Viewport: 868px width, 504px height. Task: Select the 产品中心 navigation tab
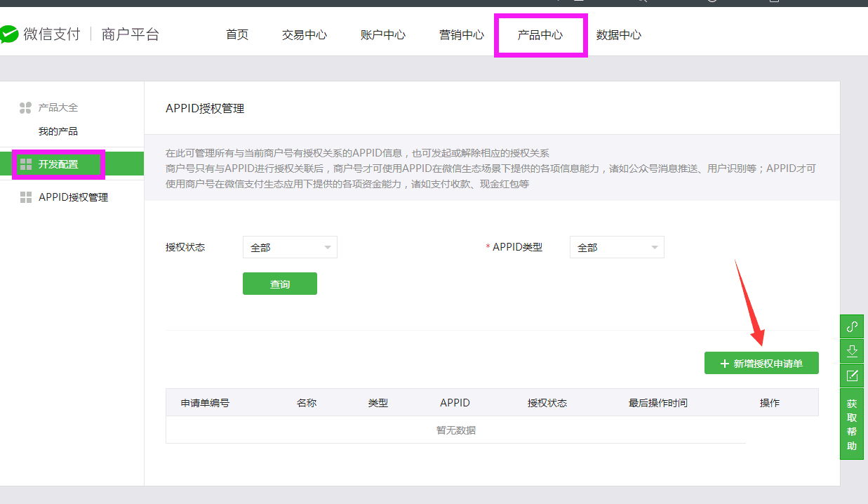[x=540, y=34]
